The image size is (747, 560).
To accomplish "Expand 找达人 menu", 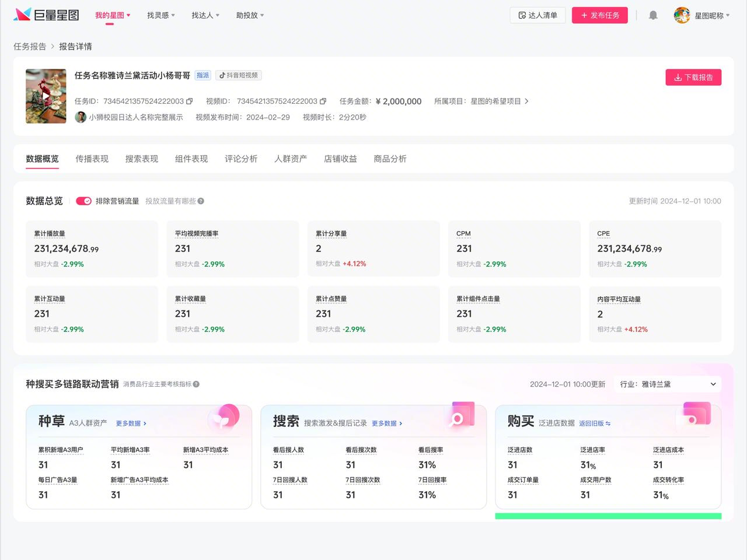I will coord(205,15).
